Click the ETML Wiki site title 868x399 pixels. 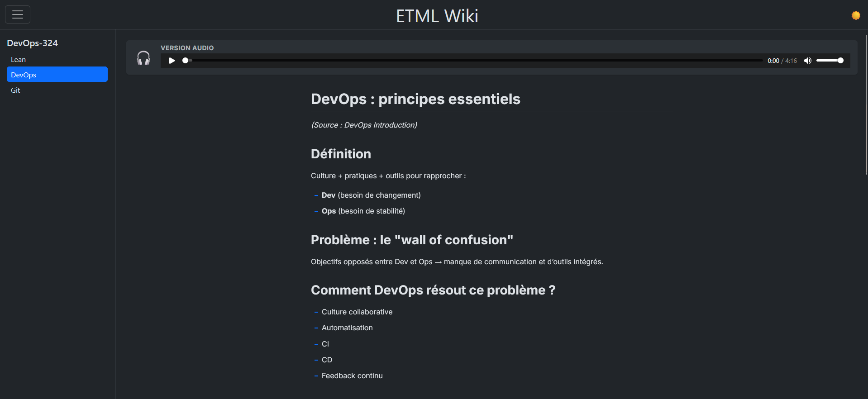pos(437,16)
